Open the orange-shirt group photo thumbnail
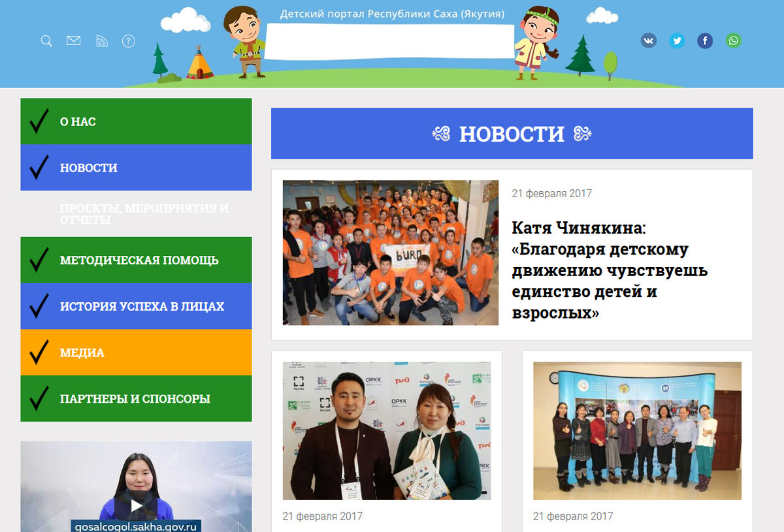Screen dimensions: 784x532 click(390, 253)
